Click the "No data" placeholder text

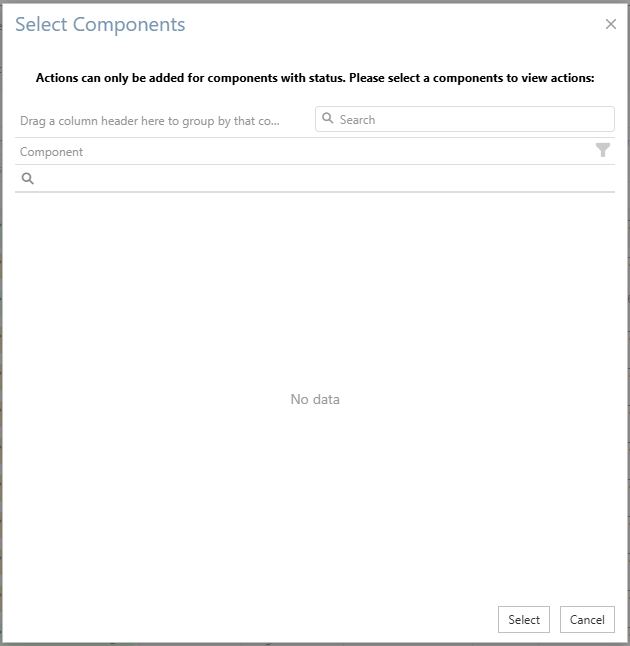pyautogui.click(x=315, y=399)
